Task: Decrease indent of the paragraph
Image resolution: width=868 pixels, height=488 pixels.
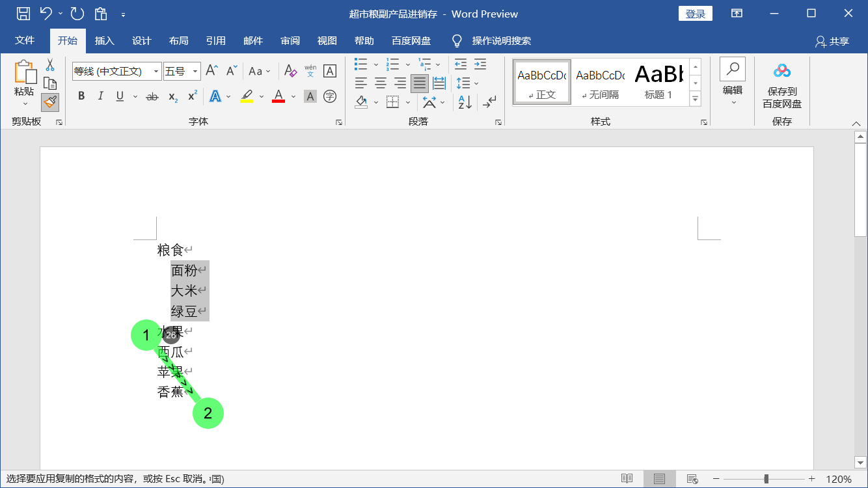Action: (x=461, y=64)
